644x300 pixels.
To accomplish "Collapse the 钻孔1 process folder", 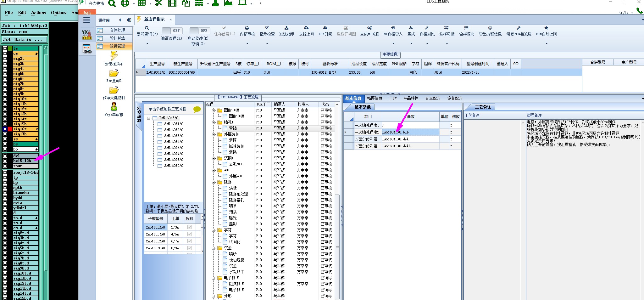I will pyautogui.click(x=214, y=122).
